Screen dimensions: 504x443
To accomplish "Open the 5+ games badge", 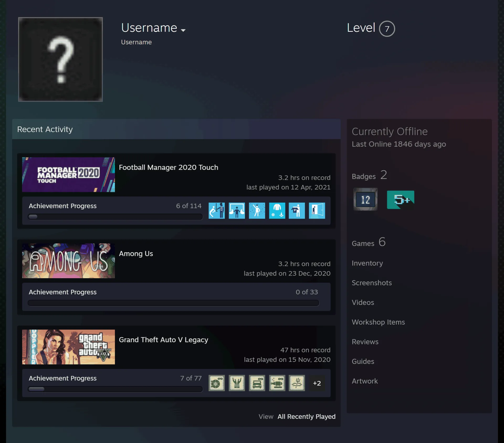I will 400,199.
